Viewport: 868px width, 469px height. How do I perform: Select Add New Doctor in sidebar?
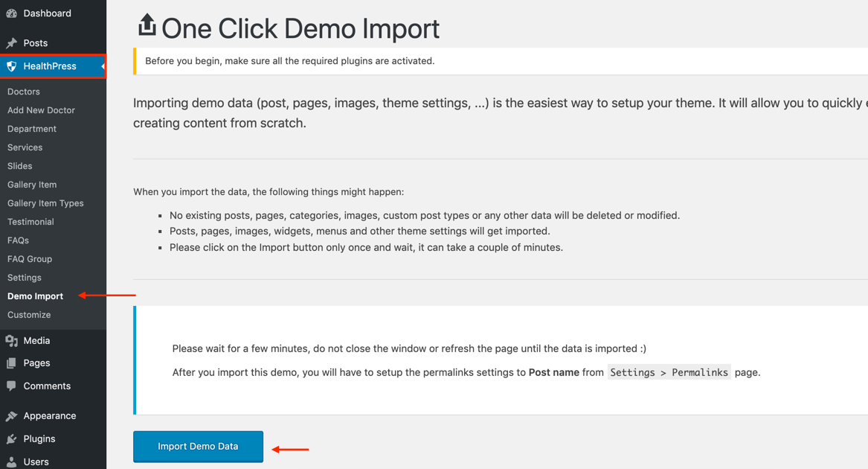[x=41, y=110]
